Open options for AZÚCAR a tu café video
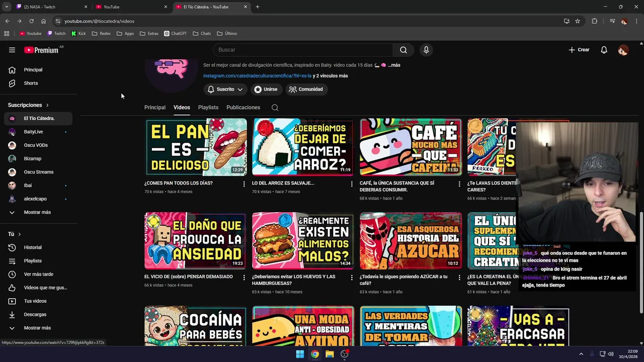The height and width of the screenshot is (362, 644). click(459, 278)
